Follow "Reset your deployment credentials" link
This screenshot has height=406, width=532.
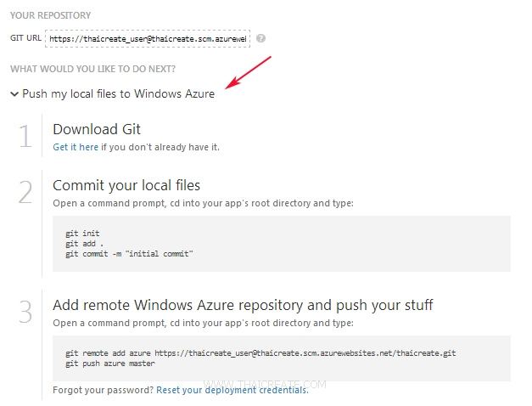point(232,389)
